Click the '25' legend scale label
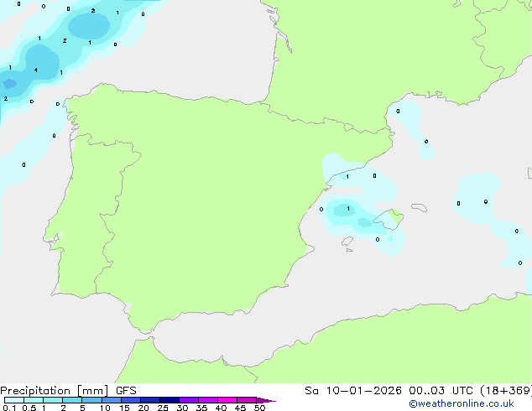This screenshot has height=411, width=532. click(163, 408)
